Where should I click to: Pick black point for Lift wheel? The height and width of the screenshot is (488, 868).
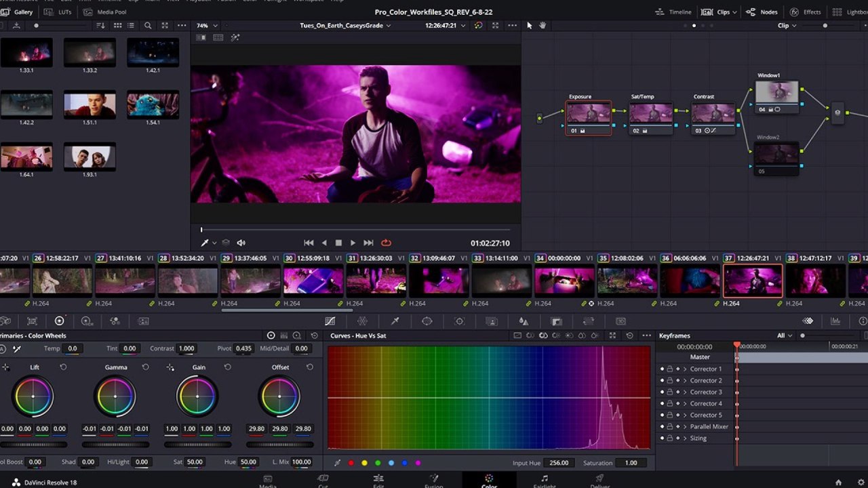tap(5, 367)
